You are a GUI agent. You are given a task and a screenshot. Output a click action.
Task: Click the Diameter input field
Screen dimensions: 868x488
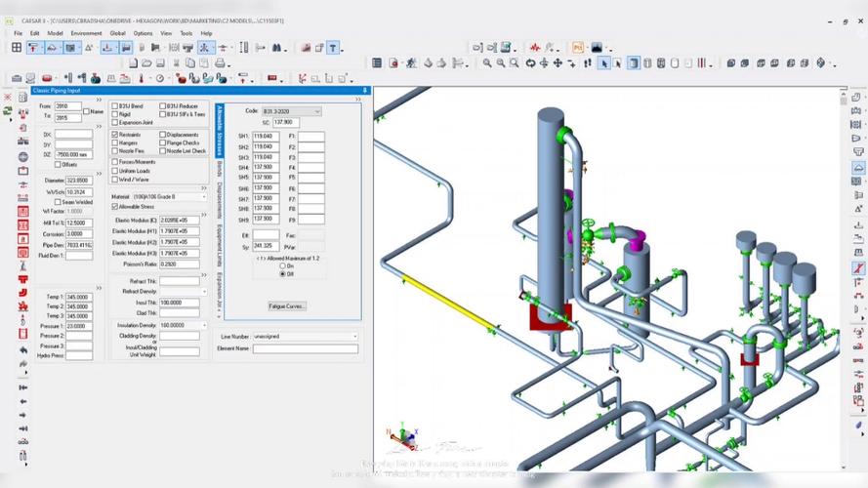pos(79,181)
